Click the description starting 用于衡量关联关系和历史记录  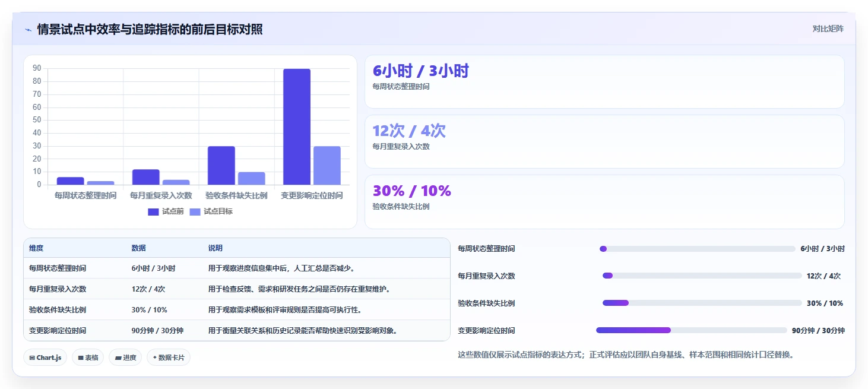tap(303, 331)
